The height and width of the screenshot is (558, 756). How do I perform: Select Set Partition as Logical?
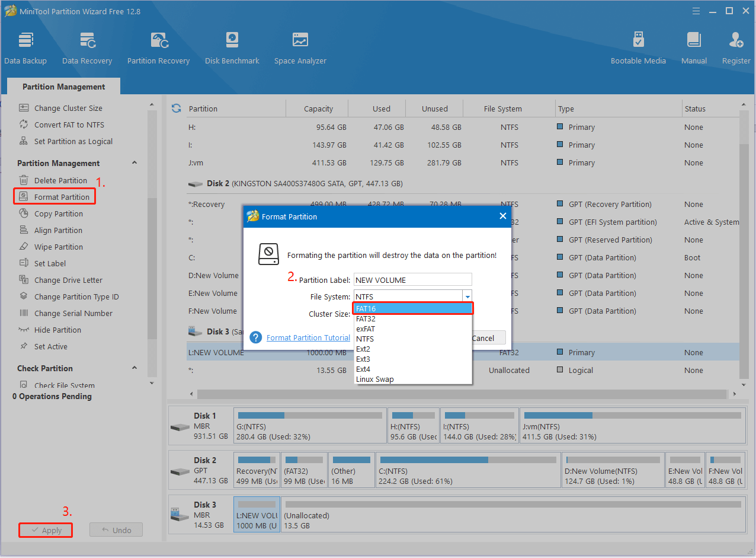73,141
